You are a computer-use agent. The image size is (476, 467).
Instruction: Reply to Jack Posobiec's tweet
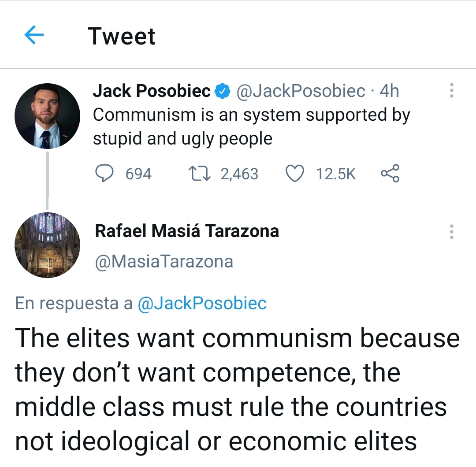tap(104, 174)
